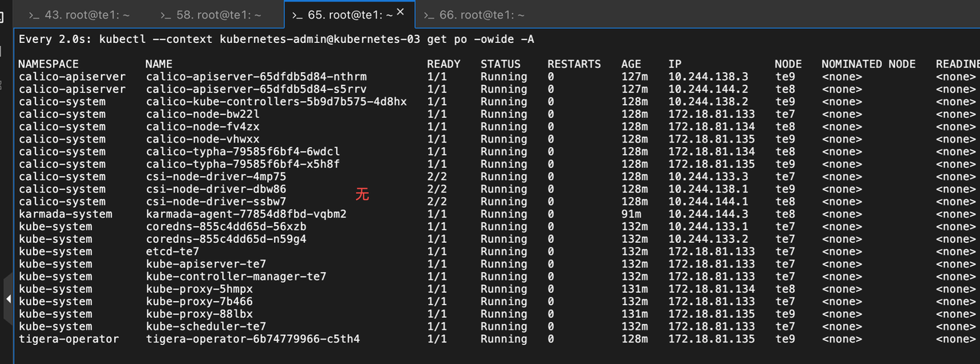Screen dimensions: 980x364
Task: Click pod name calico-typha-79585f6bf4-6wdcl
Action: click(243, 152)
